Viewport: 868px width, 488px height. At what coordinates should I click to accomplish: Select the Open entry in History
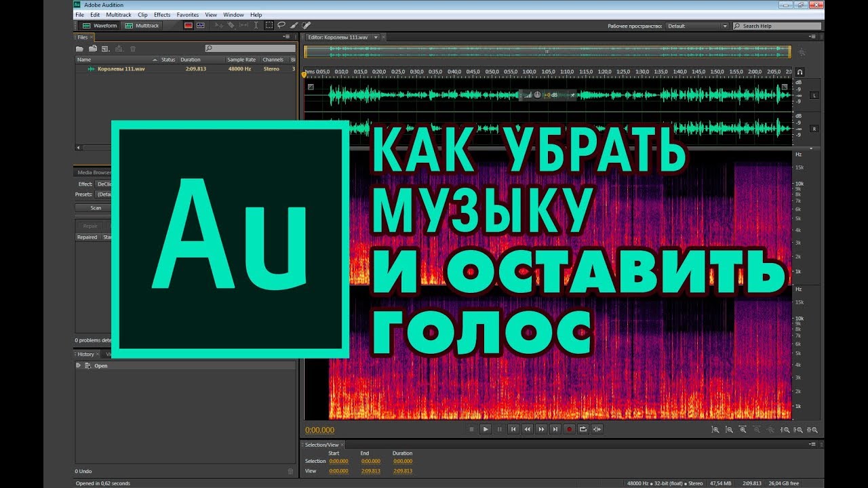pos(185,365)
